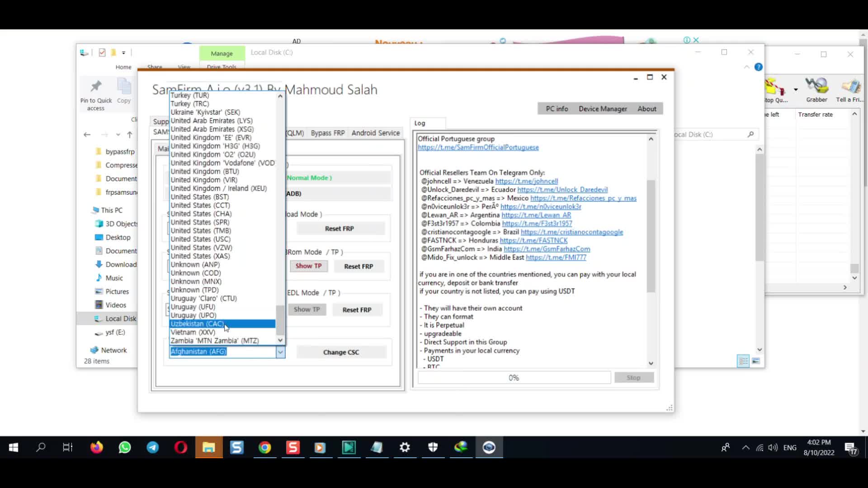The width and height of the screenshot is (868, 488).
Task: Open File Explorer taskbar icon
Action: click(x=208, y=447)
